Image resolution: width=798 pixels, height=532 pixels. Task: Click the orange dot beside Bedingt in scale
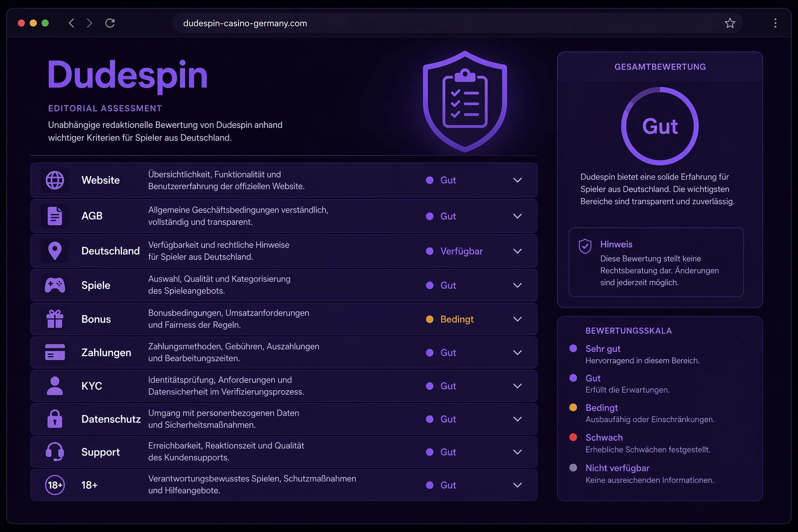pos(573,408)
